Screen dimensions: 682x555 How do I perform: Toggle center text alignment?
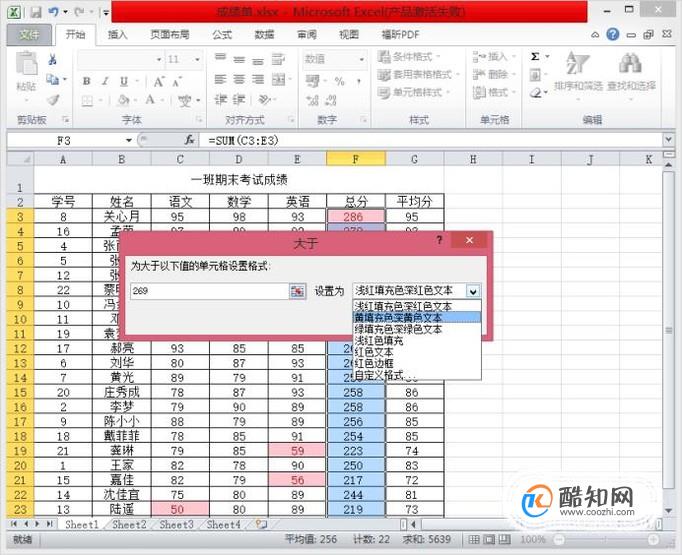239,79
